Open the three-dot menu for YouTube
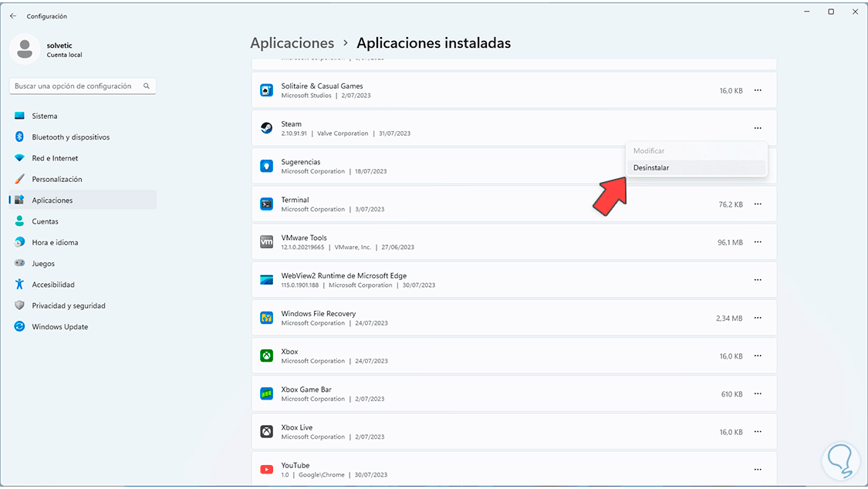 click(758, 470)
